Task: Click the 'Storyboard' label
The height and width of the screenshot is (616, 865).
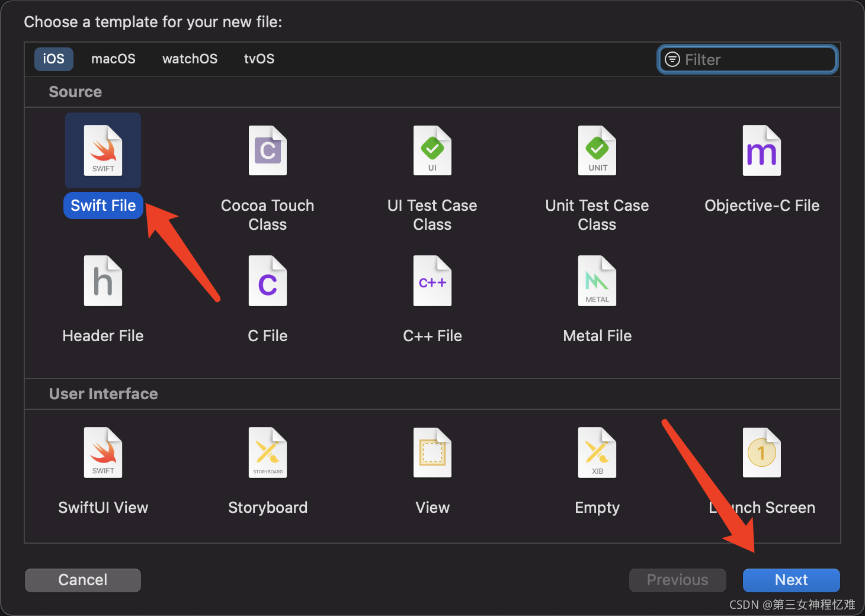Action: coord(268,508)
